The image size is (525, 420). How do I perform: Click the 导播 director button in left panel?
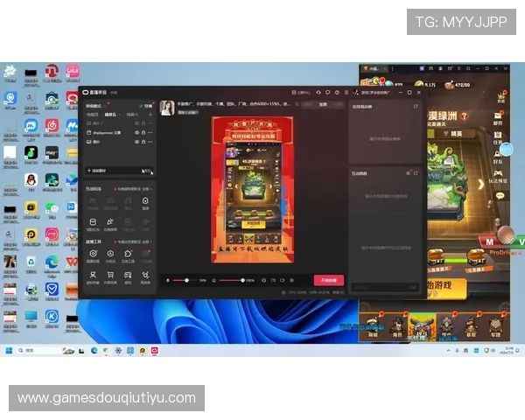pos(146,106)
